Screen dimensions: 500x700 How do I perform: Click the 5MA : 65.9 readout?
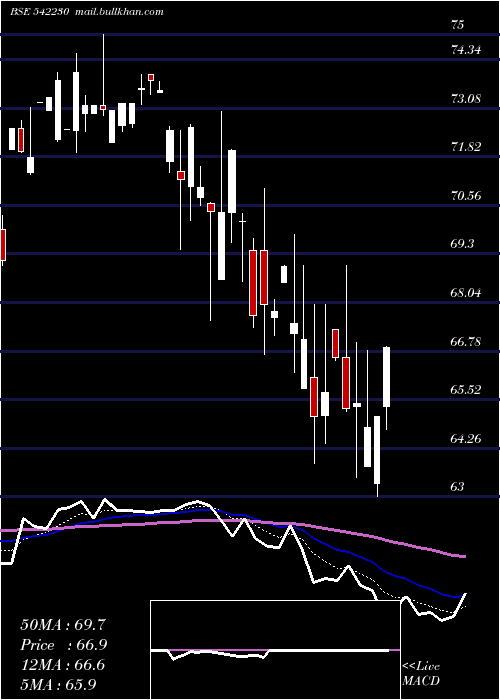(58, 685)
